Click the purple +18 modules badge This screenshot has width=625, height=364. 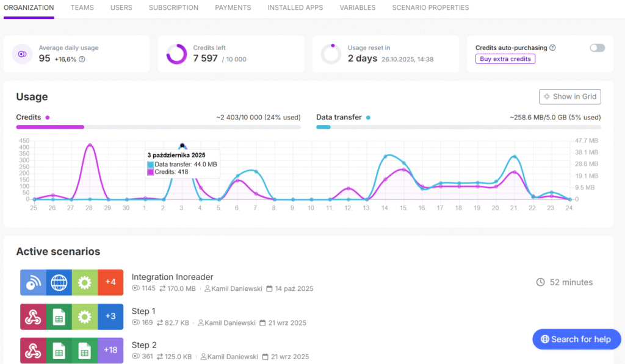pos(110,351)
